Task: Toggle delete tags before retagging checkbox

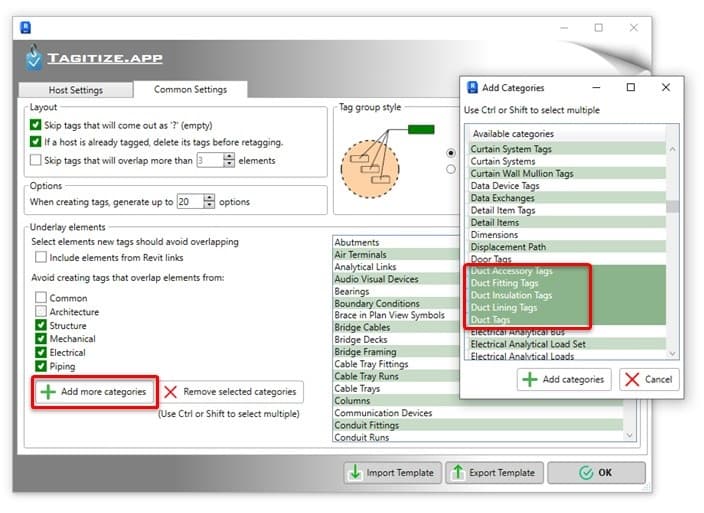Action: (35, 142)
